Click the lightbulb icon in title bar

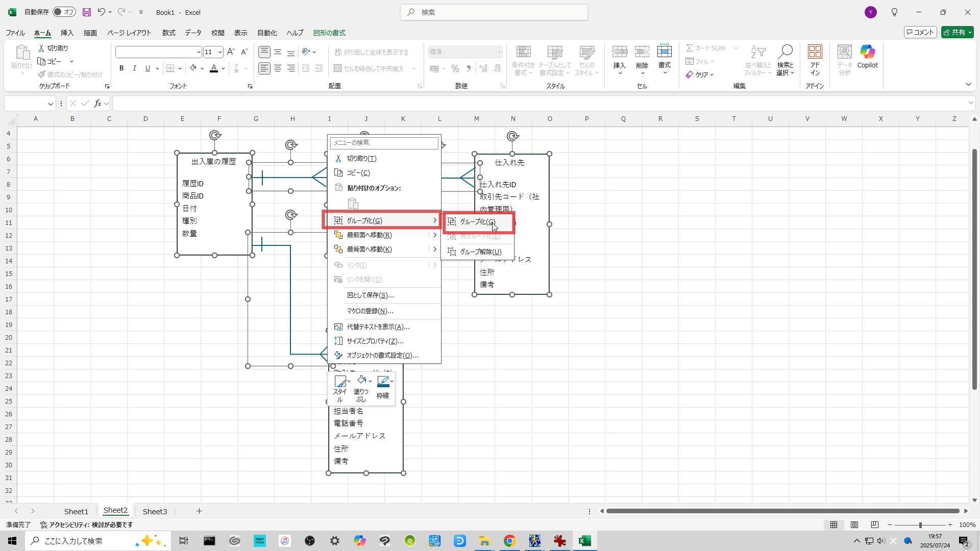pyautogui.click(x=894, y=12)
